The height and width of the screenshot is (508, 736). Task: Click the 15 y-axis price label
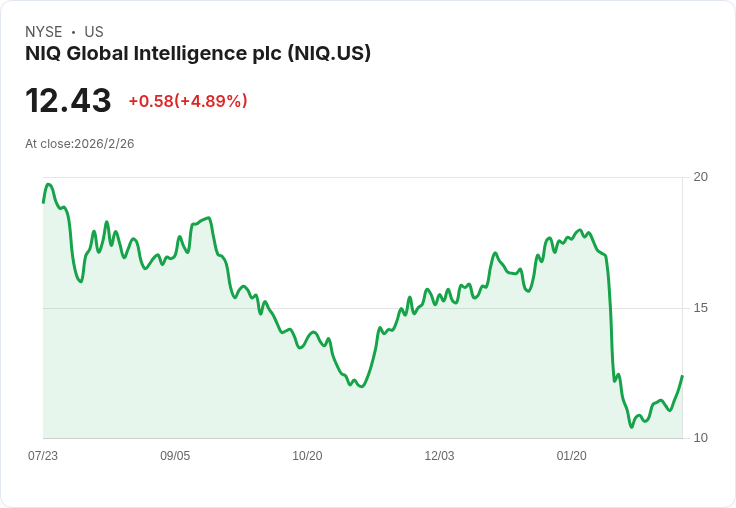click(x=701, y=308)
